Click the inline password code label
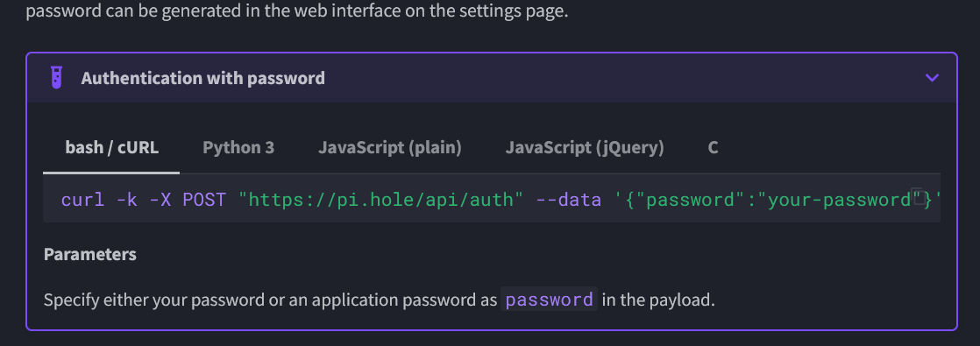Viewport: 980px width, 346px height. pos(550,300)
